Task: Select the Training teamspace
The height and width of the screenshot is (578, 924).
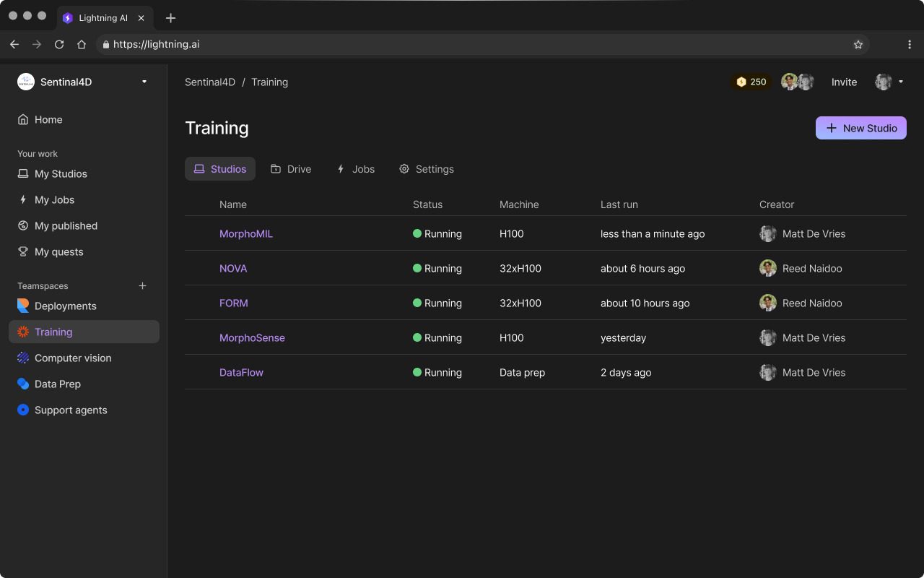Action: click(84, 332)
